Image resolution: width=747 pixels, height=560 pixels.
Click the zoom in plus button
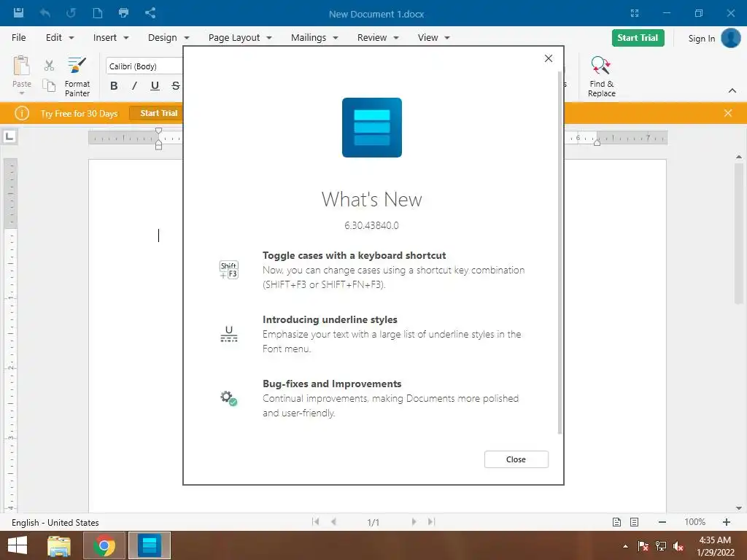pos(726,522)
